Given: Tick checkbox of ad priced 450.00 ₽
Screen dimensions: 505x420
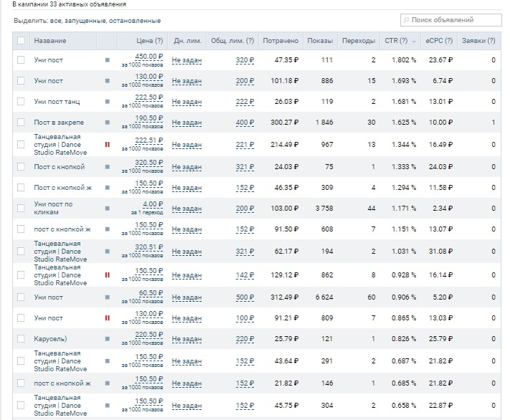Looking at the screenshot, I should [x=21, y=60].
